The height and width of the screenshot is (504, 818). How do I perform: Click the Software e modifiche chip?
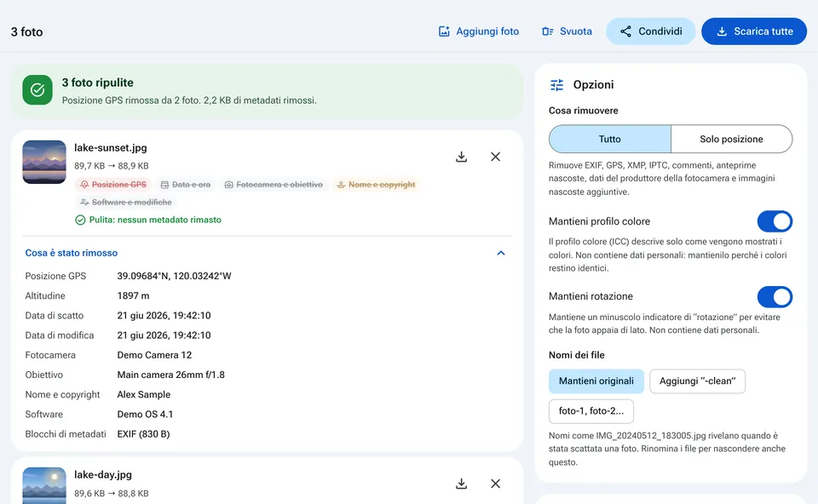(126, 203)
